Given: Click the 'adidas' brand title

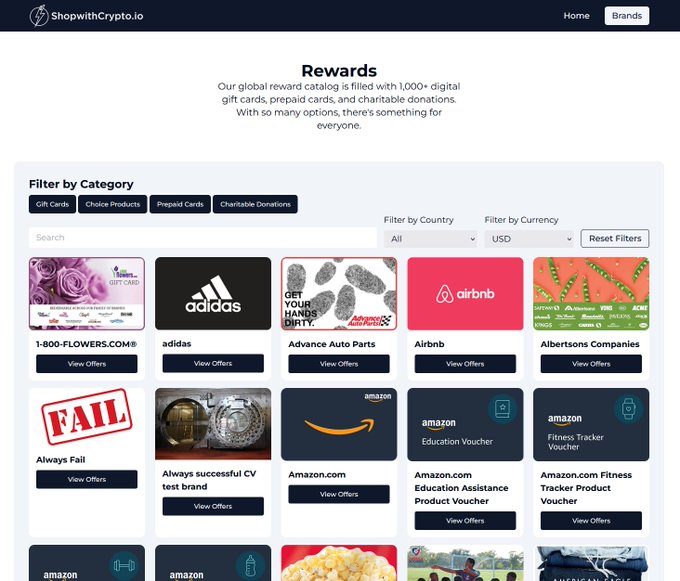Looking at the screenshot, I should [x=177, y=344].
